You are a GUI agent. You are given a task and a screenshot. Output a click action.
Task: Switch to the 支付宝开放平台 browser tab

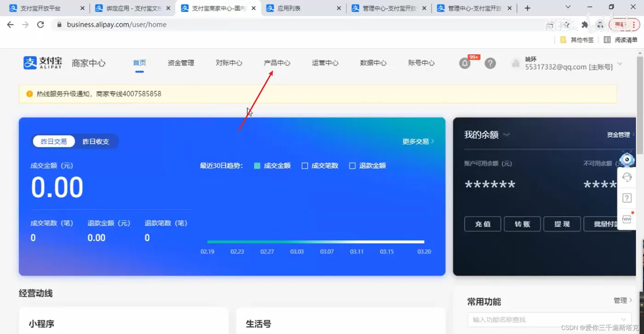(x=46, y=8)
